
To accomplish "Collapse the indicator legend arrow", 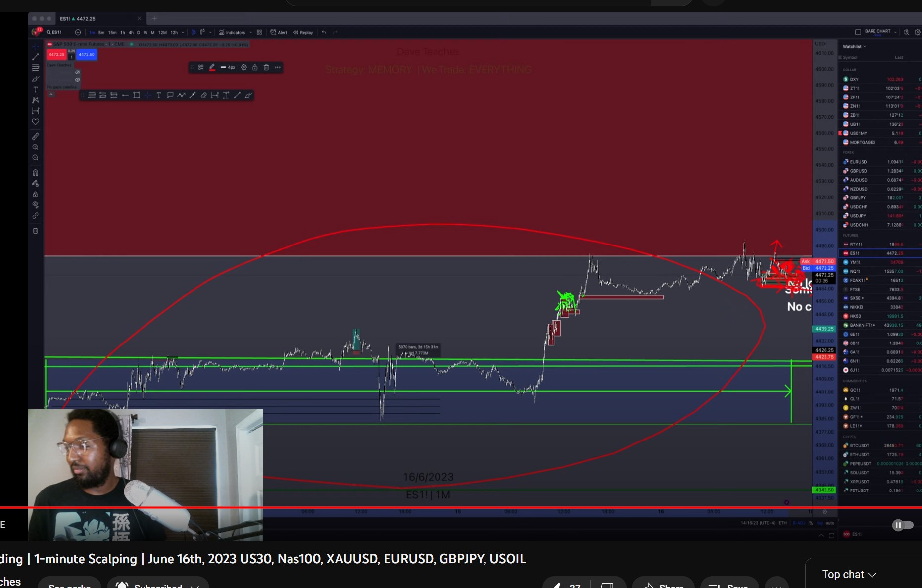I will (x=51, y=94).
